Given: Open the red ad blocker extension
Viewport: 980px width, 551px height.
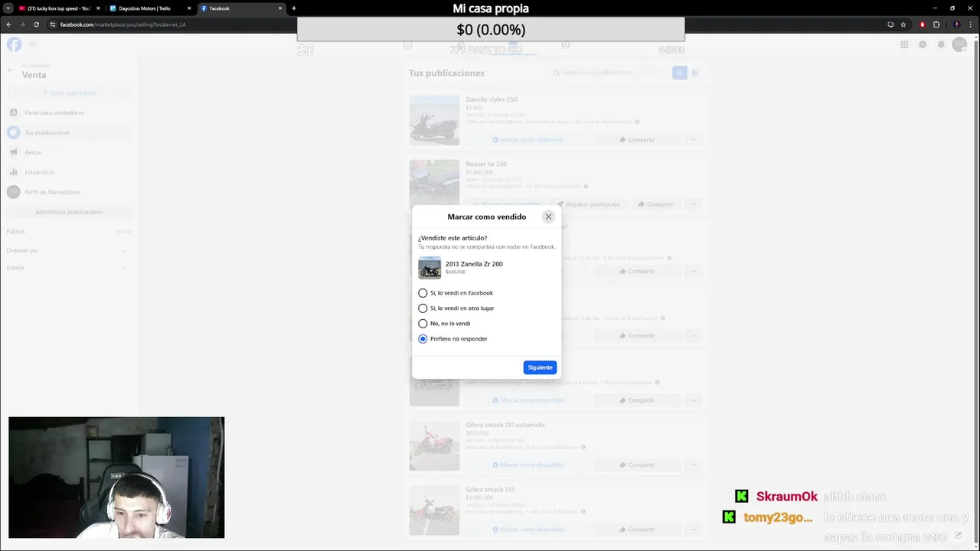Looking at the screenshot, I should point(923,24).
